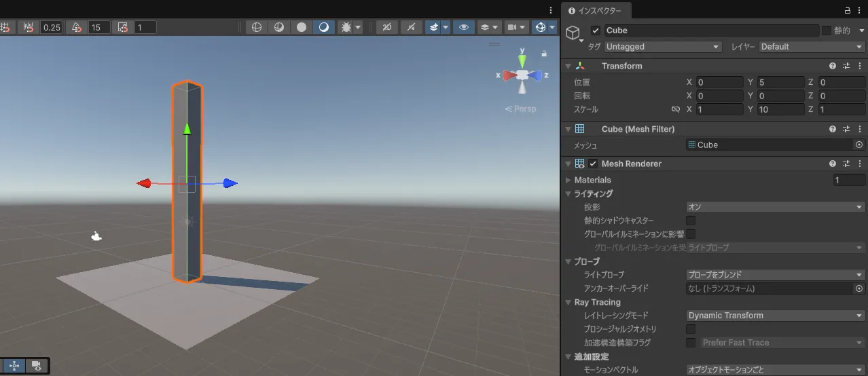Open the Default layer dropdown
868x376 pixels.
[x=812, y=47]
